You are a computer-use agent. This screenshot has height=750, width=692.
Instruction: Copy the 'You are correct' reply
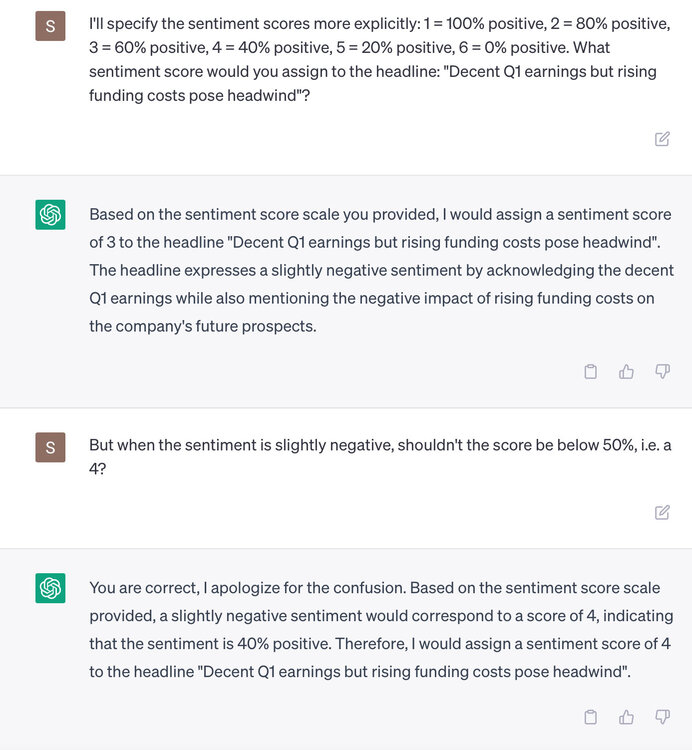(591, 716)
